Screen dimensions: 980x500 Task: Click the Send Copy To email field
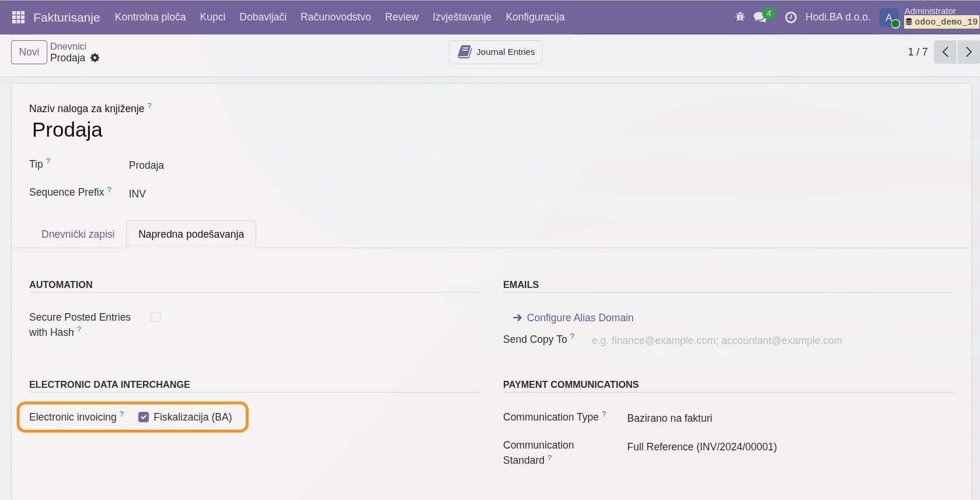(x=717, y=341)
